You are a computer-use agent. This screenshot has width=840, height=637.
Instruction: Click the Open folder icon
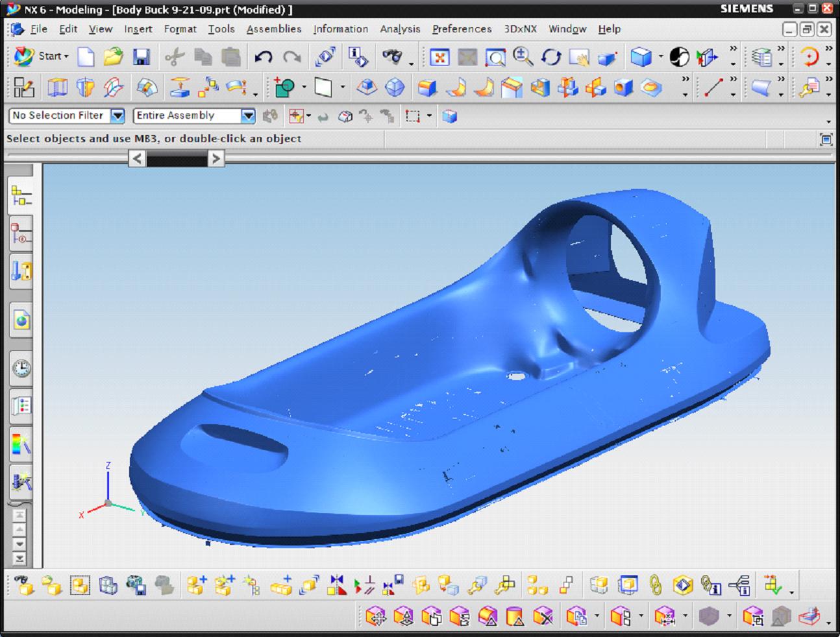[114, 57]
